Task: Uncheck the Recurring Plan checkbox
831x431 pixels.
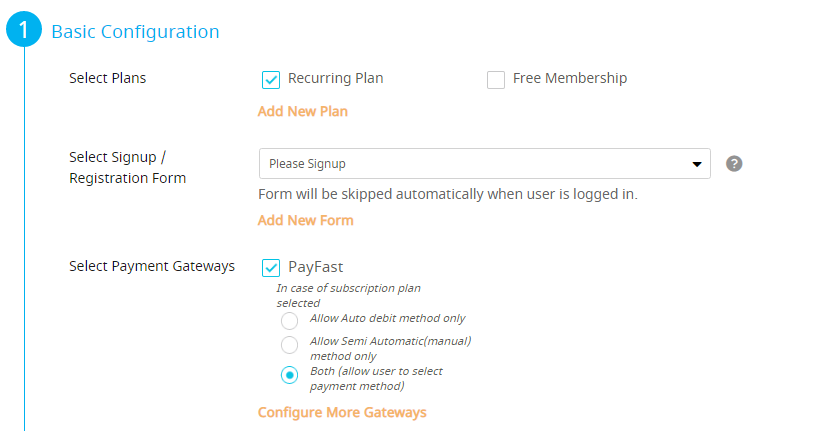Action: pyautogui.click(x=271, y=80)
